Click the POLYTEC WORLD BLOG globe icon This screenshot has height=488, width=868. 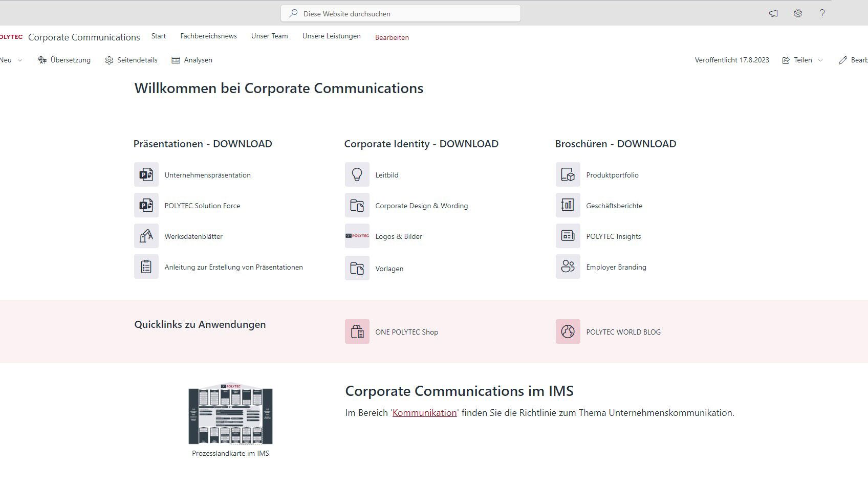coord(568,331)
